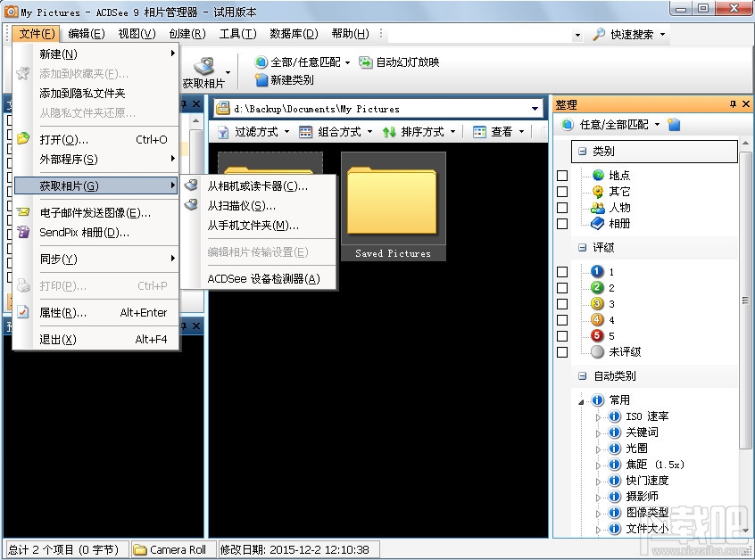This screenshot has width=755, height=560.
Task: Open the 数据库 menu
Action: click(293, 33)
